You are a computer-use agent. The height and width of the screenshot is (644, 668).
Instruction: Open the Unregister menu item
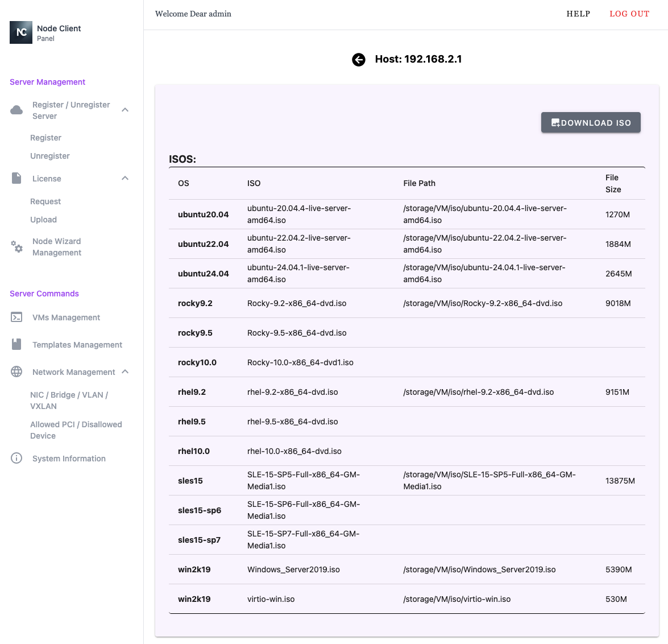point(50,156)
